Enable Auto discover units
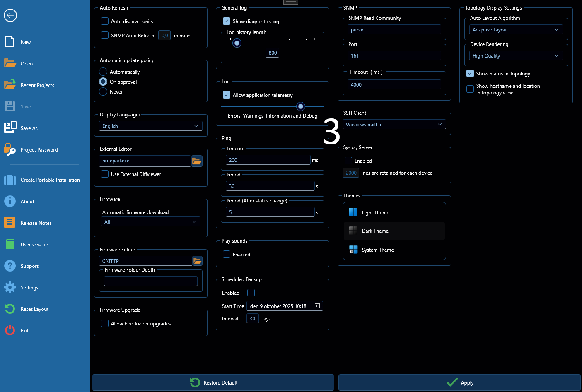Screen dimensions: 582x392 [x=104, y=21]
